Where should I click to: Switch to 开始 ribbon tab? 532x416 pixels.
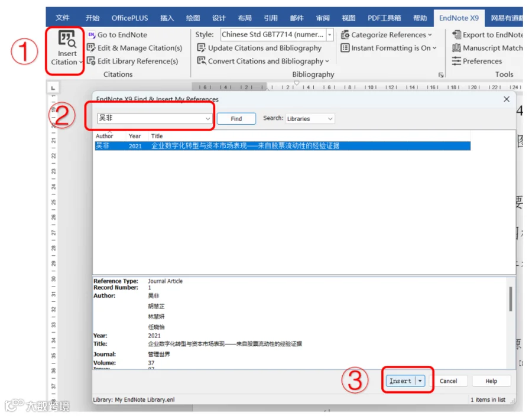92,18
